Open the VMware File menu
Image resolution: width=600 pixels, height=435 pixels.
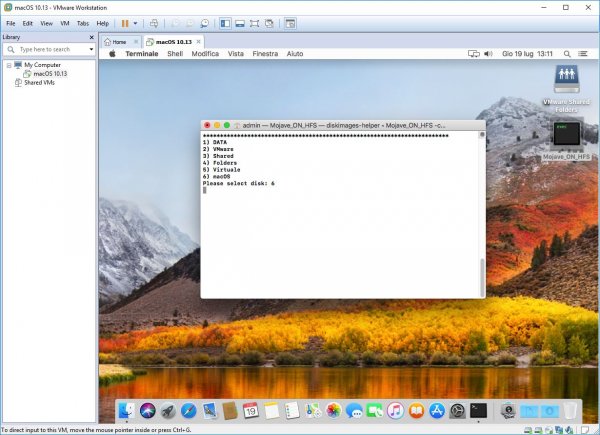pos(11,23)
